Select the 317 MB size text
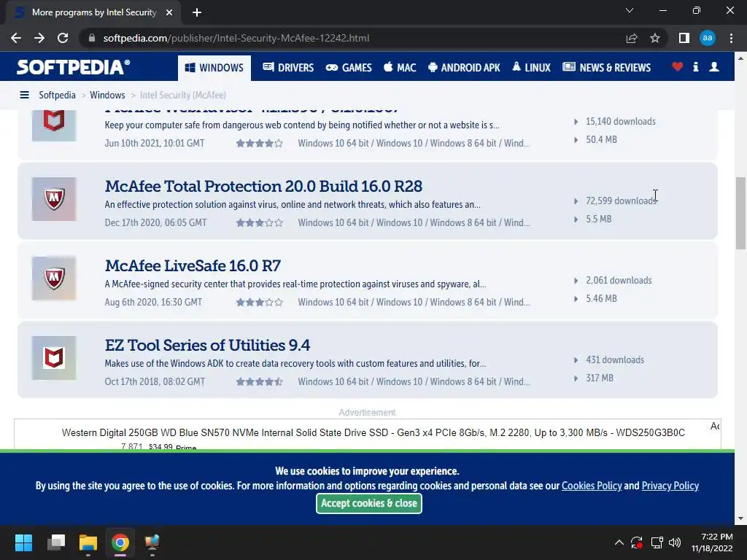Screen dimensions: 747x560 point(600,378)
